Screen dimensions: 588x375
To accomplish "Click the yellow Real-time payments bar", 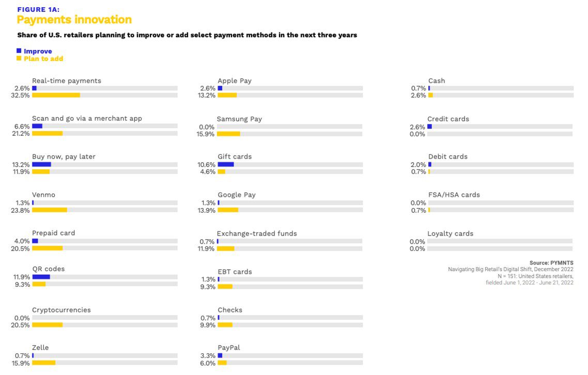I will tap(56, 95).
